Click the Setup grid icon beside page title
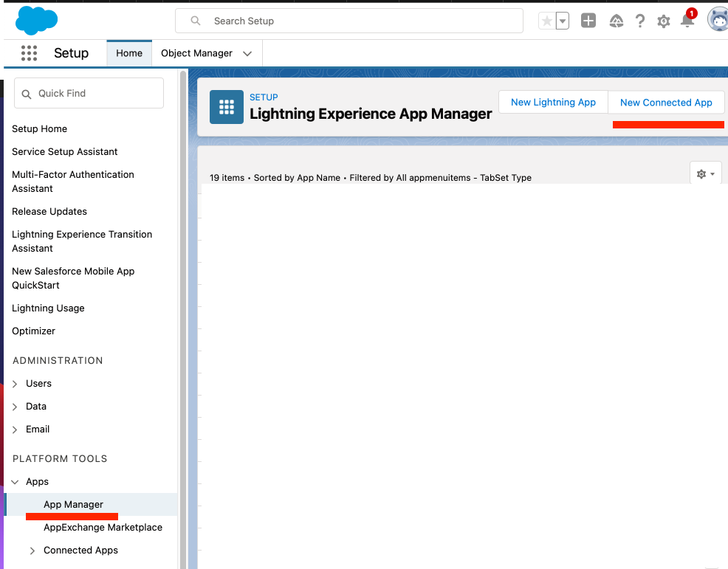Image resolution: width=728 pixels, height=569 pixels. (x=226, y=106)
